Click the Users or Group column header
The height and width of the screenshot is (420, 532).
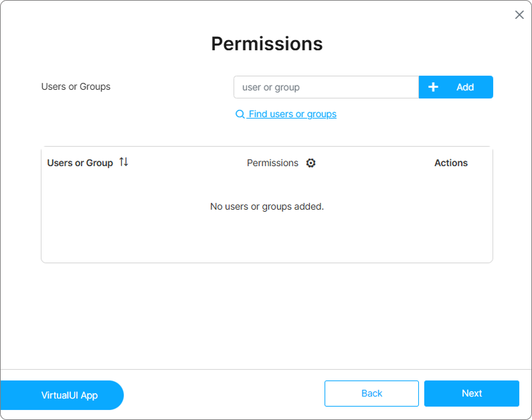coord(80,163)
